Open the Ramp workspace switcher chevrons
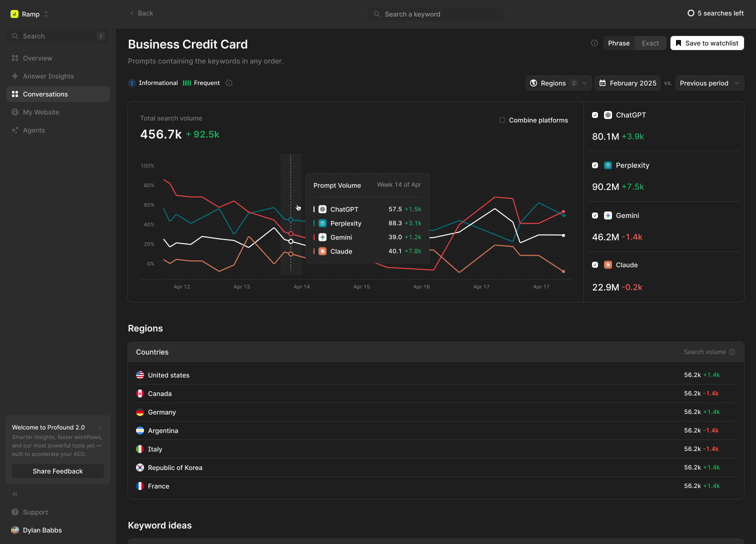 (x=46, y=14)
